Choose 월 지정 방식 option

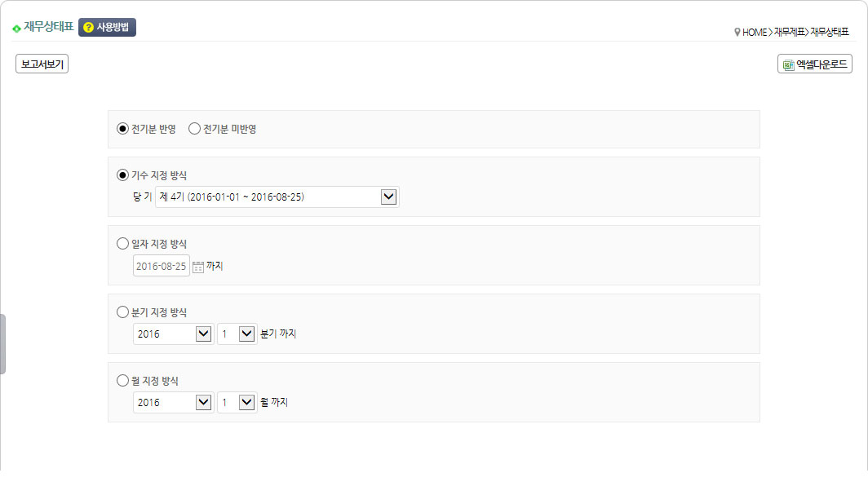(122, 381)
